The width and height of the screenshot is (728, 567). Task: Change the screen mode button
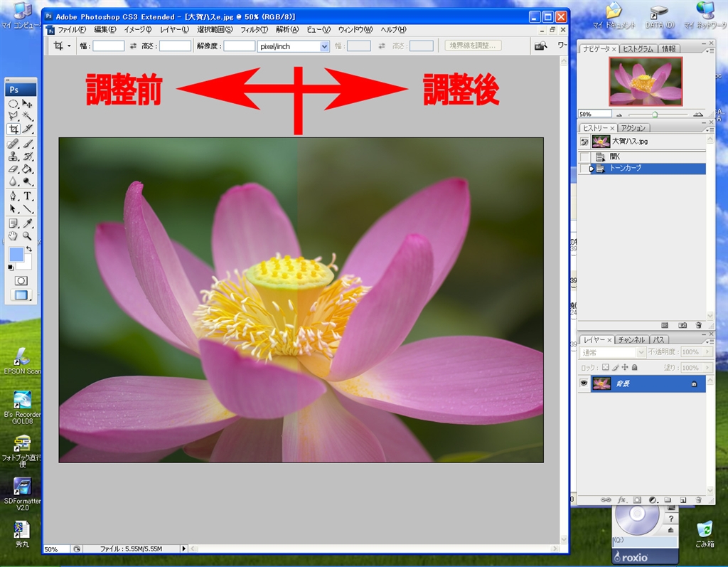point(21,295)
